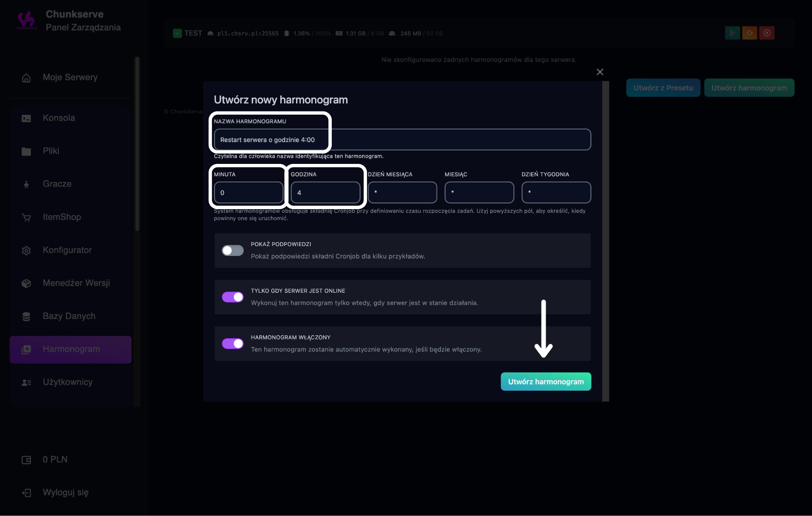Disable the Harmonogram włączony switch
812x516 pixels.
pos(233,343)
